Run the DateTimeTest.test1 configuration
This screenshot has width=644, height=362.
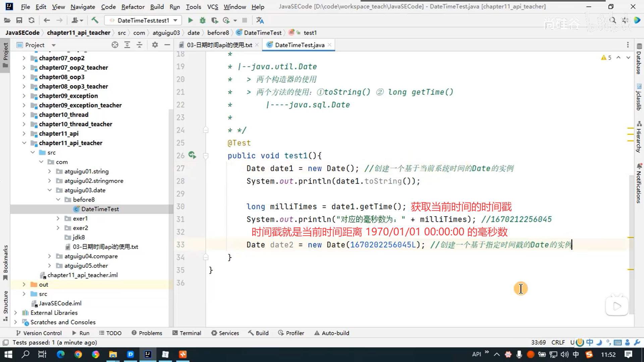(x=190, y=20)
